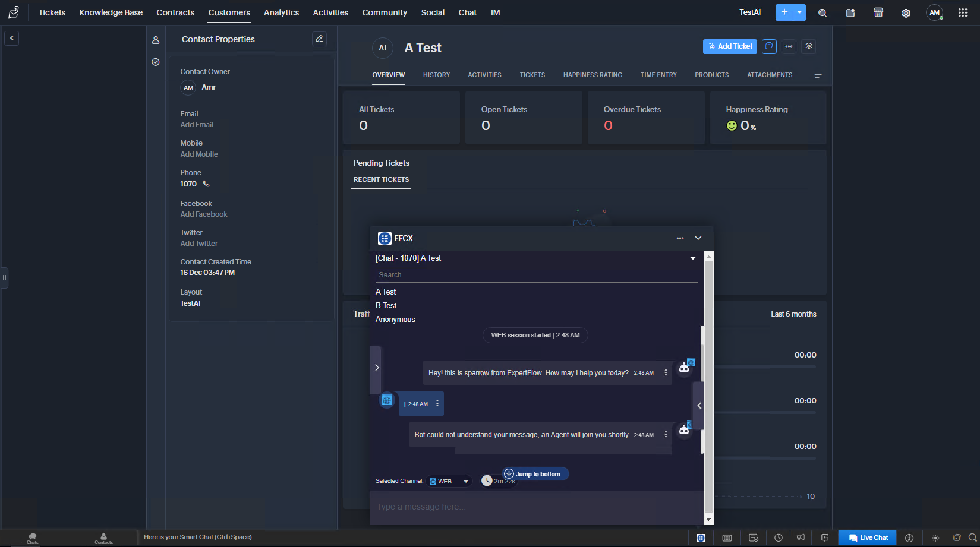The image size is (980, 547).
Task: Click the EFCX chat window scrollbar
Action: pyautogui.click(x=708, y=386)
